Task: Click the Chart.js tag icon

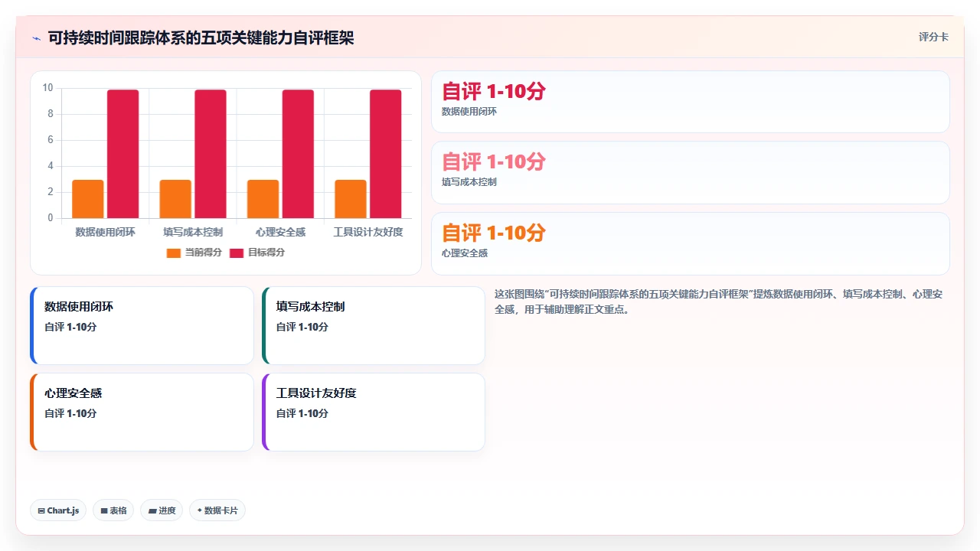Action: point(41,510)
